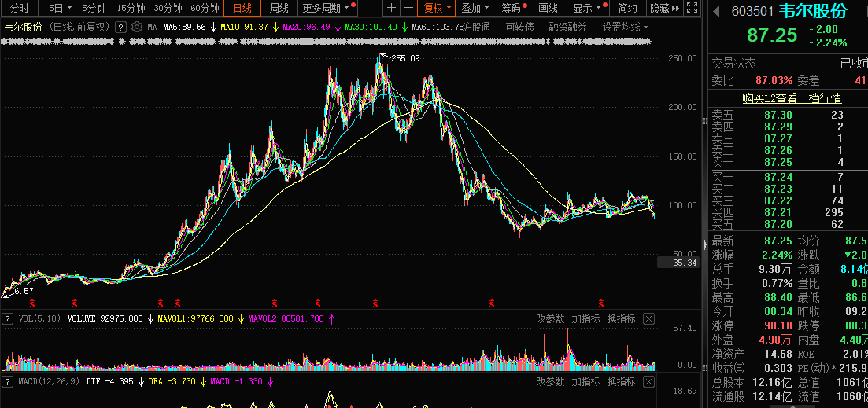Click the zoom-in plus icon in toolbar
Screen dimensions: 868x408
point(392,9)
